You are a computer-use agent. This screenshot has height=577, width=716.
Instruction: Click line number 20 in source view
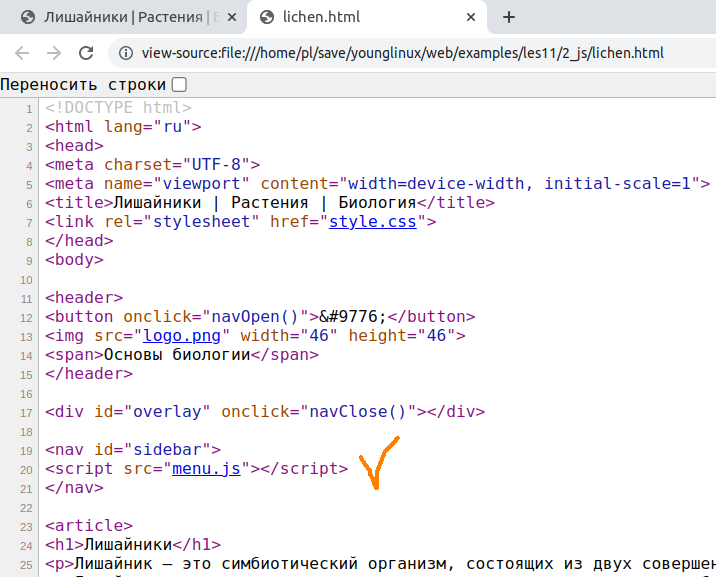click(x=26, y=470)
